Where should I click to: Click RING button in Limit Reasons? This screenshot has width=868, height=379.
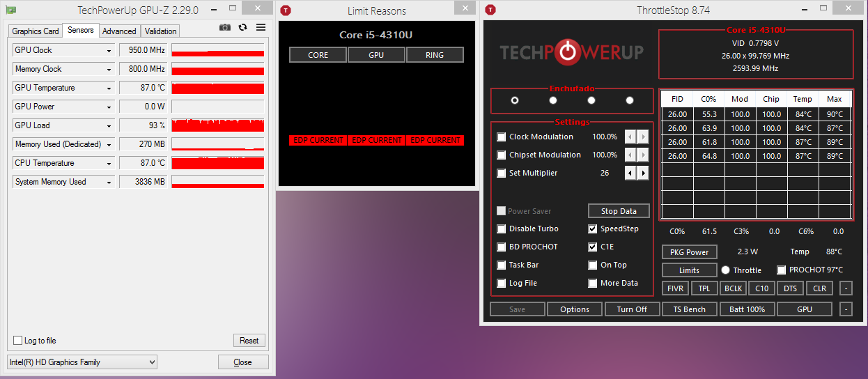pos(435,55)
